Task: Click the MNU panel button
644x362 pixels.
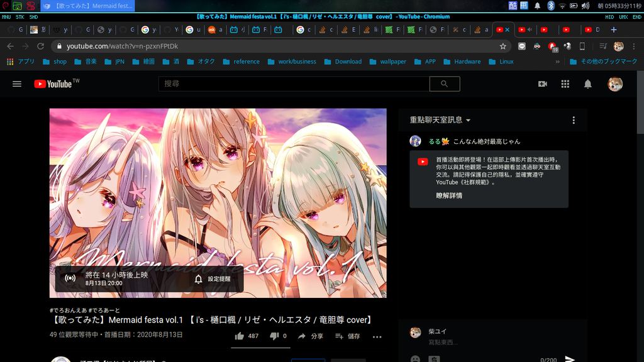Action: click(6, 17)
